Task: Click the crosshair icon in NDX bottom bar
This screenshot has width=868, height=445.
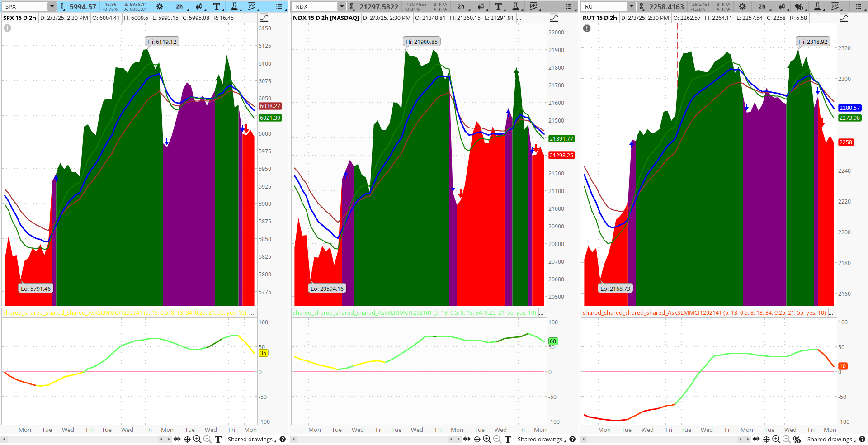Action: tap(477, 439)
